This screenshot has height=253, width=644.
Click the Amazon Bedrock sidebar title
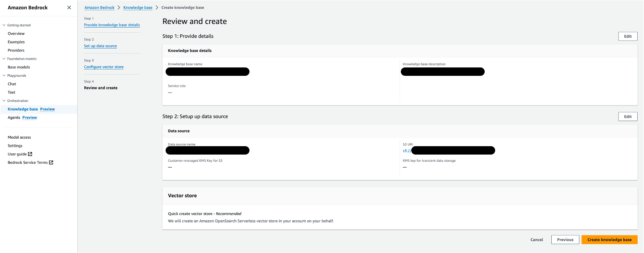28,8
